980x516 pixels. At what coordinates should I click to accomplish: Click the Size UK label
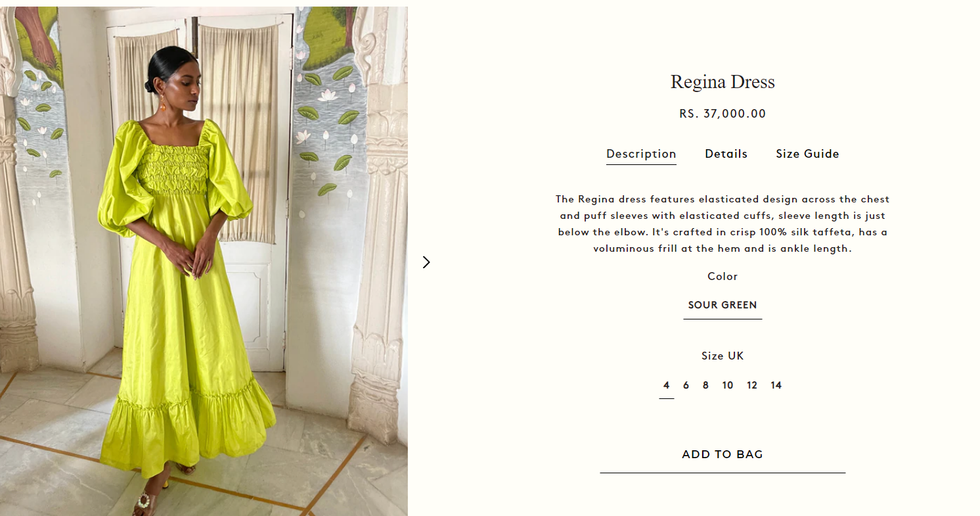pos(723,356)
